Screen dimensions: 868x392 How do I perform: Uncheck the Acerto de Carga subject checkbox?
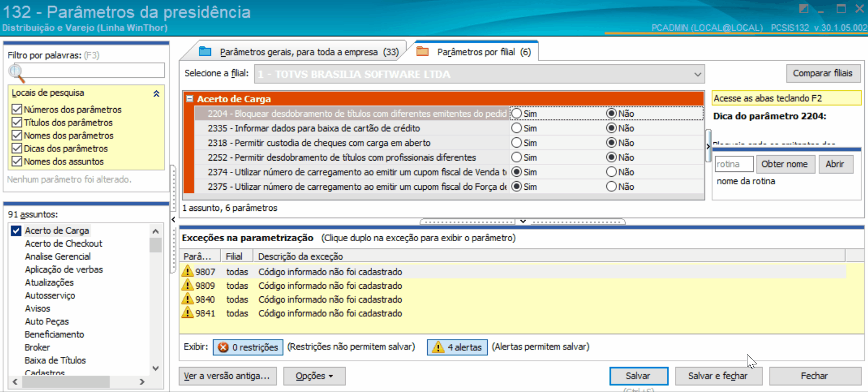(x=17, y=230)
